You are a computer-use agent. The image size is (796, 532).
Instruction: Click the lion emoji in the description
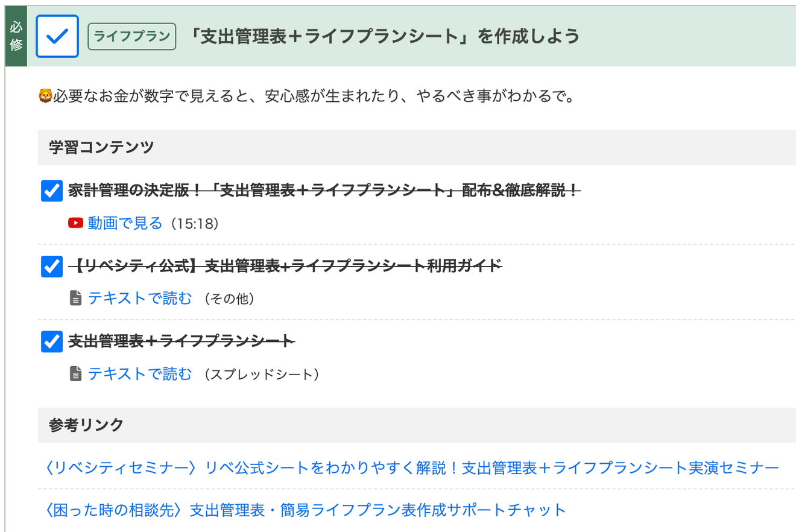coord(45,96)
